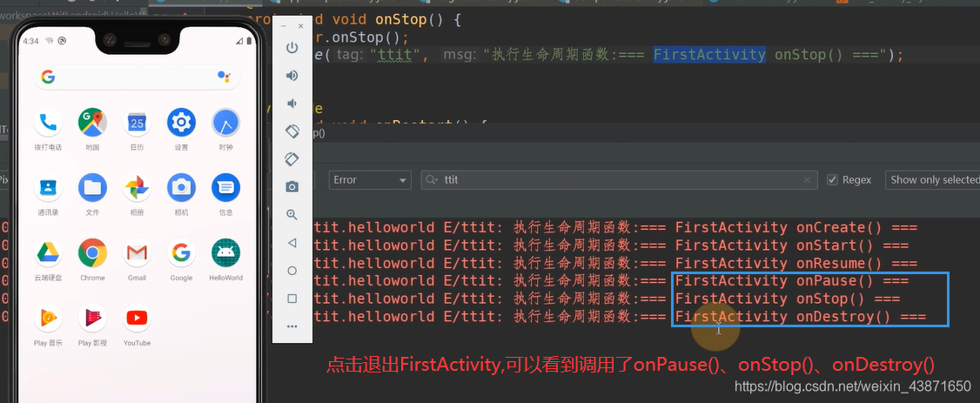The image size is (980, 403).
Task: Open the Clock app on emulator
Action: pos(225,123)
